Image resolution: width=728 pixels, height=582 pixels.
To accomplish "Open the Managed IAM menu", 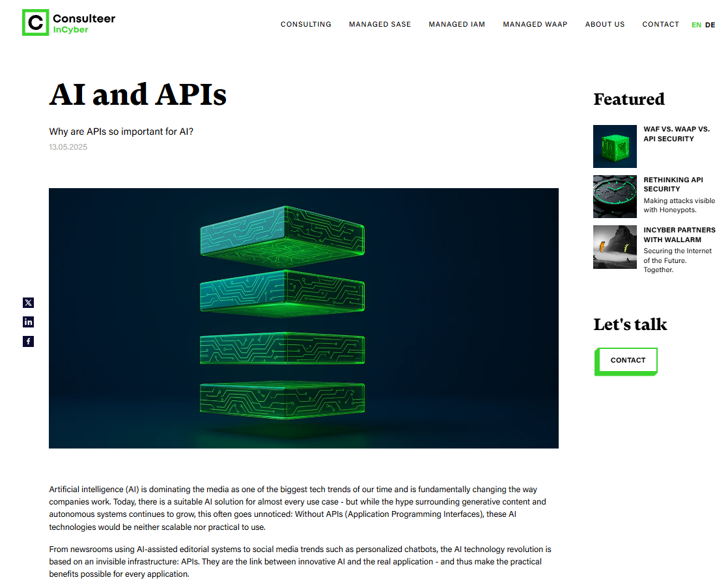I will 456,24.
